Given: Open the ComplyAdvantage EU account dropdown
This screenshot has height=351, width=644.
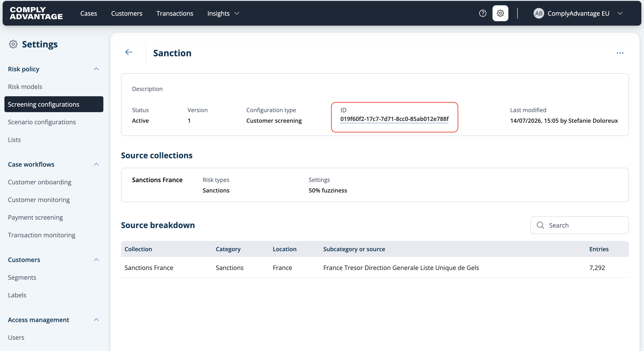Looking at the screenshot, I should 578,13.
